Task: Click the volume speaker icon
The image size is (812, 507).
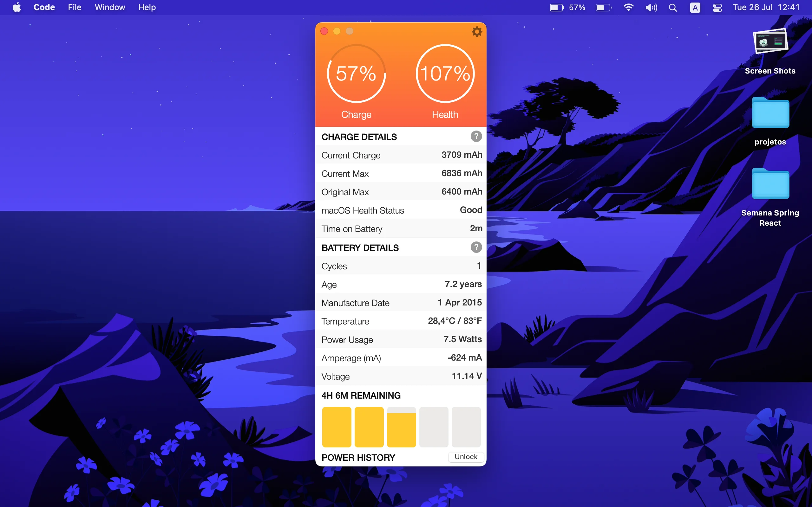Action: point(651,7)
